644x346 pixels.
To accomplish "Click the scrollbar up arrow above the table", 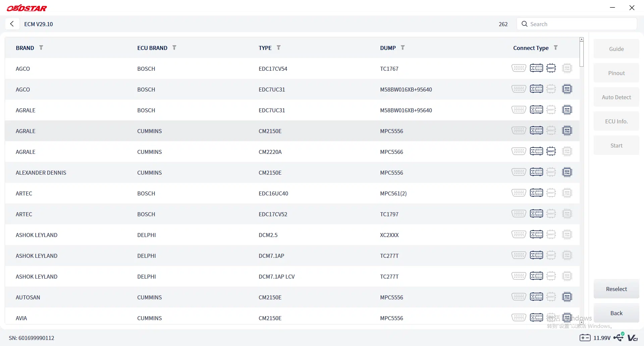I will [x=582, y=39].
